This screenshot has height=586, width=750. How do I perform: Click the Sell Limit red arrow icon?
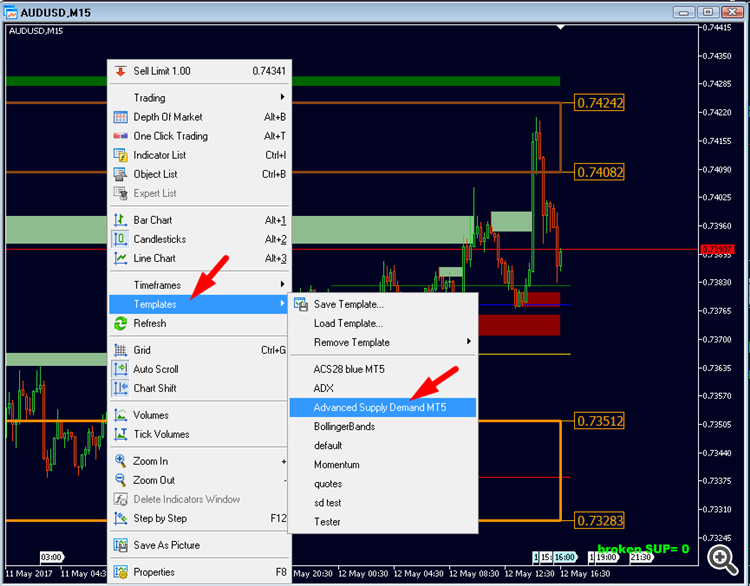click(x=121, y=71)
